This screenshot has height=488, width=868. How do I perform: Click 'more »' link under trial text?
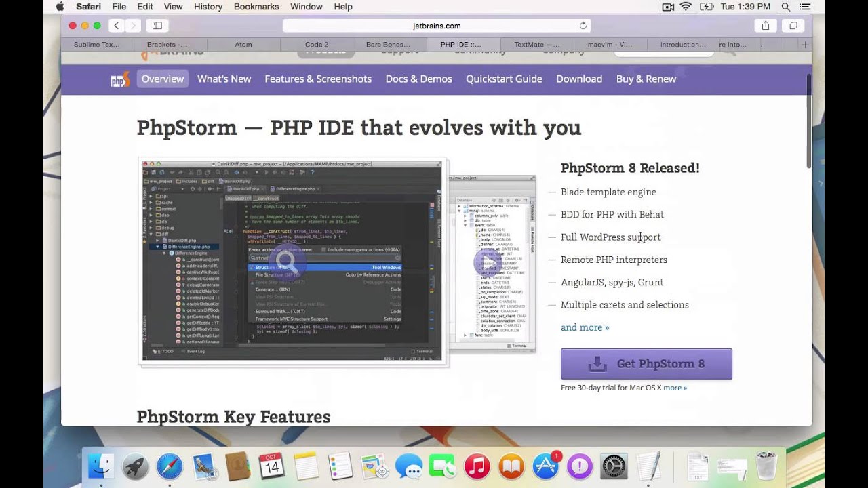pyautogui.click(x=675, y=388)
